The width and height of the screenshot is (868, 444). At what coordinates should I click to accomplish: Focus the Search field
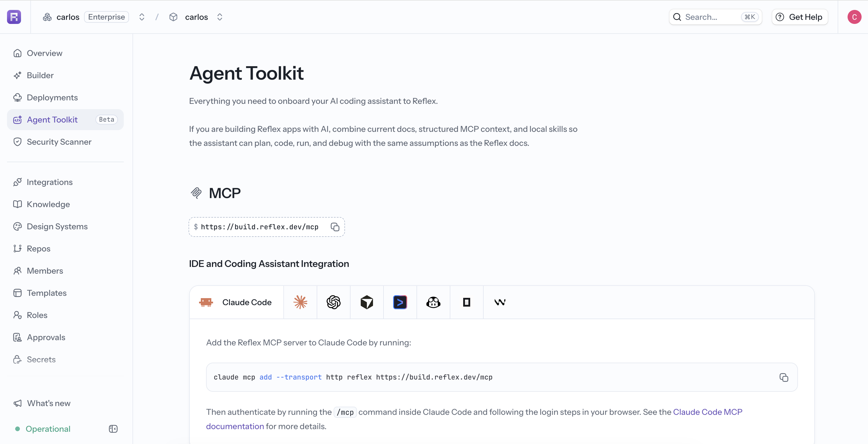pyautogui.click(x=715, y=17)
